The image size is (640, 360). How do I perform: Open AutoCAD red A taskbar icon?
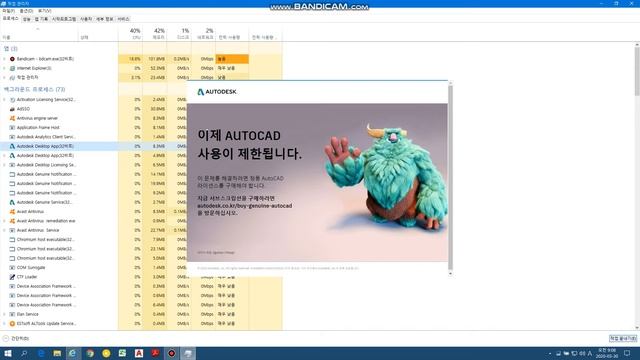pyautogui.click(x=139, y=353)
